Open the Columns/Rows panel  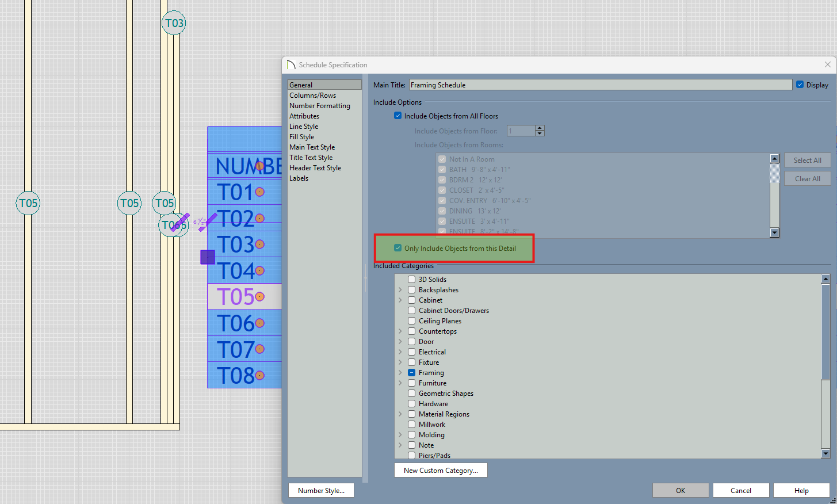coord(312,96)
